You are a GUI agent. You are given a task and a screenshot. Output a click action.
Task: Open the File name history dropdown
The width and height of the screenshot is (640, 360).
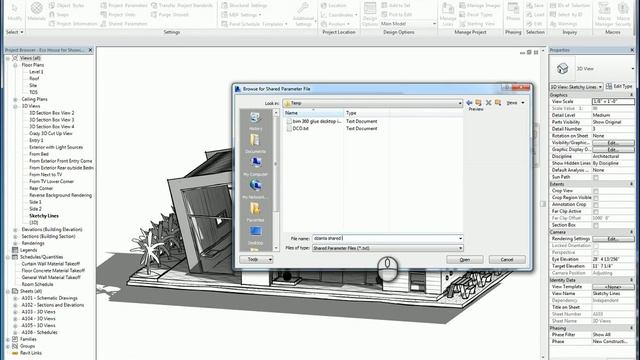[x=460, y=238]
